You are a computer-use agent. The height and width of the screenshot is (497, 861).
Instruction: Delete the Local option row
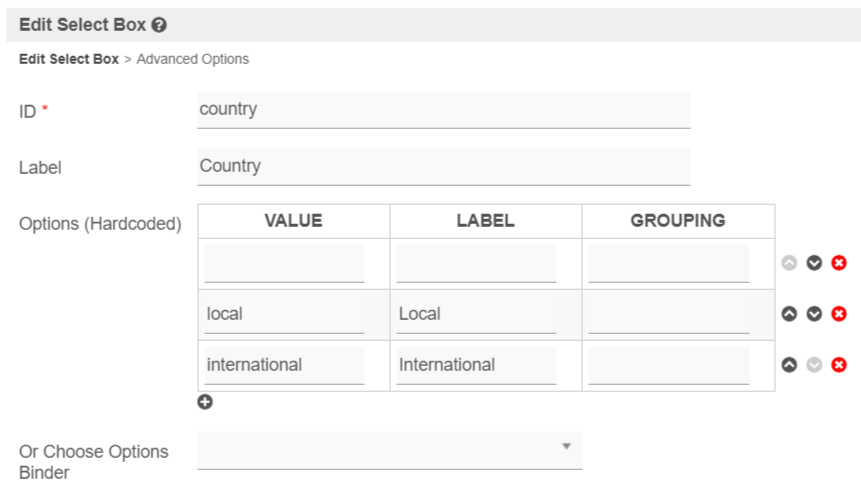pos(839,314)
